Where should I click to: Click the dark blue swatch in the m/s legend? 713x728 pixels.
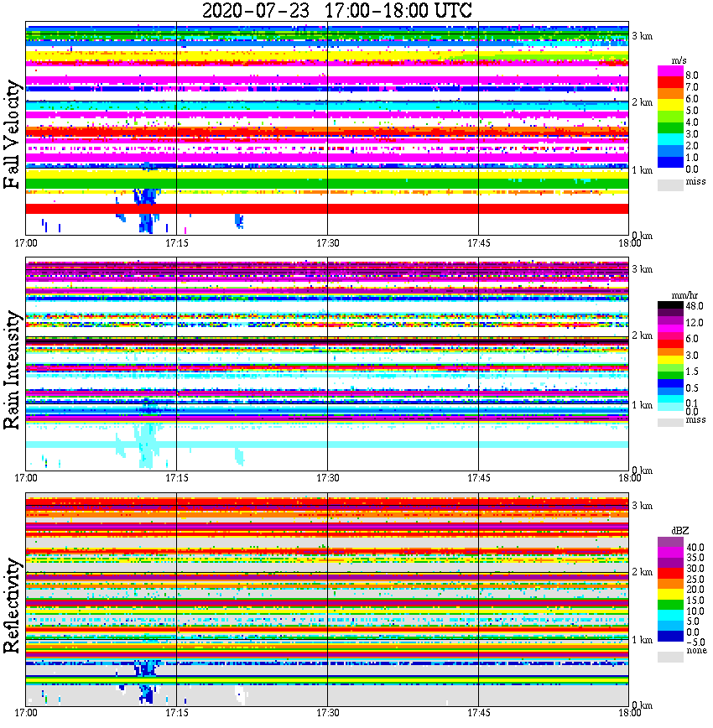click(670, 163)
